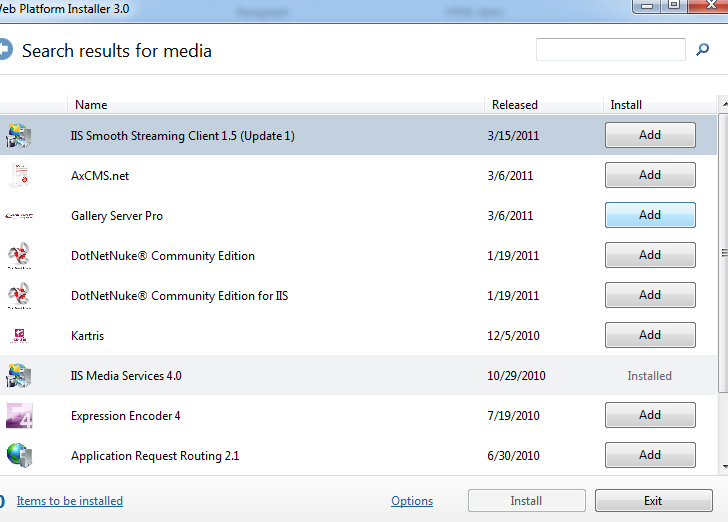Select the IIS Smooth Streaming Client 1.5 row name
The width and height of the screenshot is (728, 522).
(182, 136)
